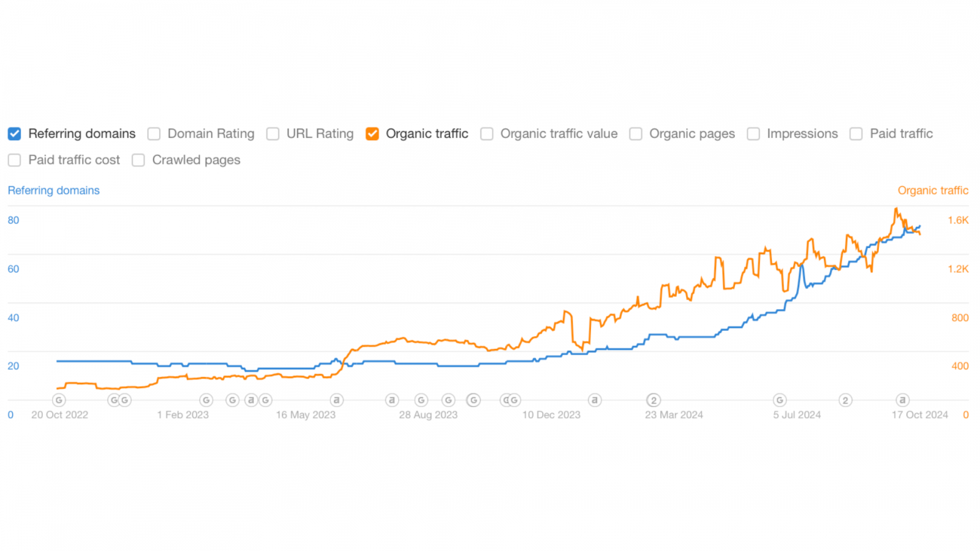Click the orange Organic traffic axis title
Screen dimensions: 980x551
click(x=933, y=190)
